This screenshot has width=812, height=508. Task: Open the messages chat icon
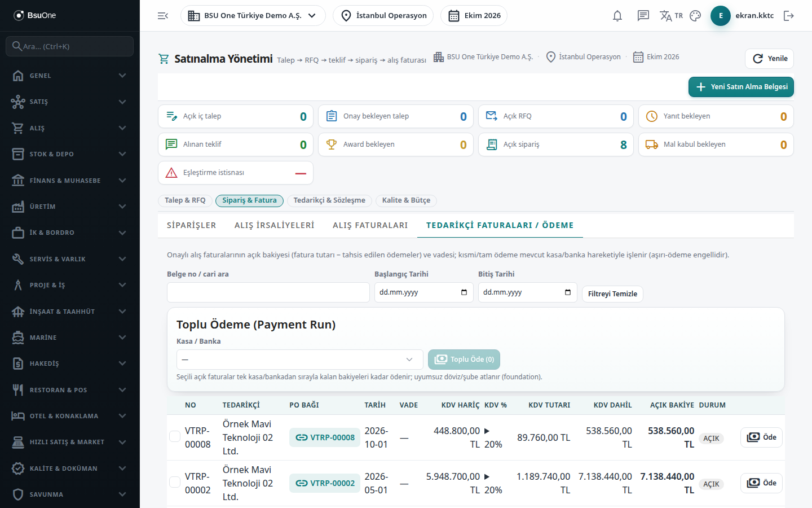coord(643,16)
